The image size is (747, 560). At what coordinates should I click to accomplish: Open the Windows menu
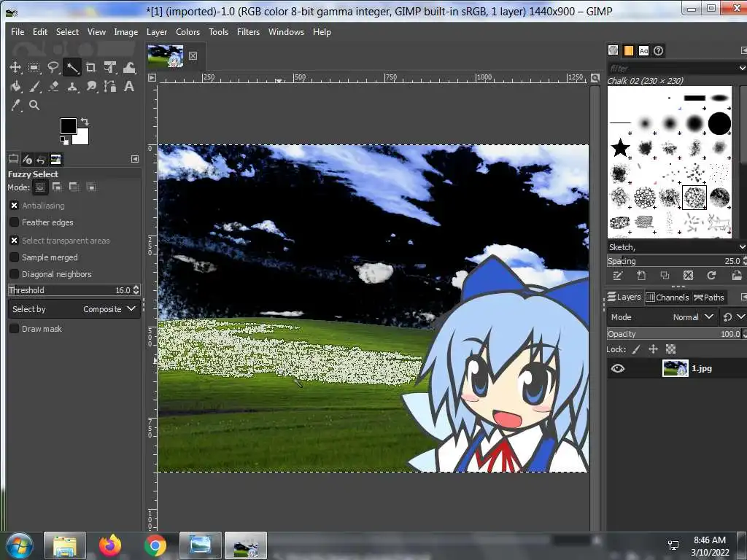point(286,32)
